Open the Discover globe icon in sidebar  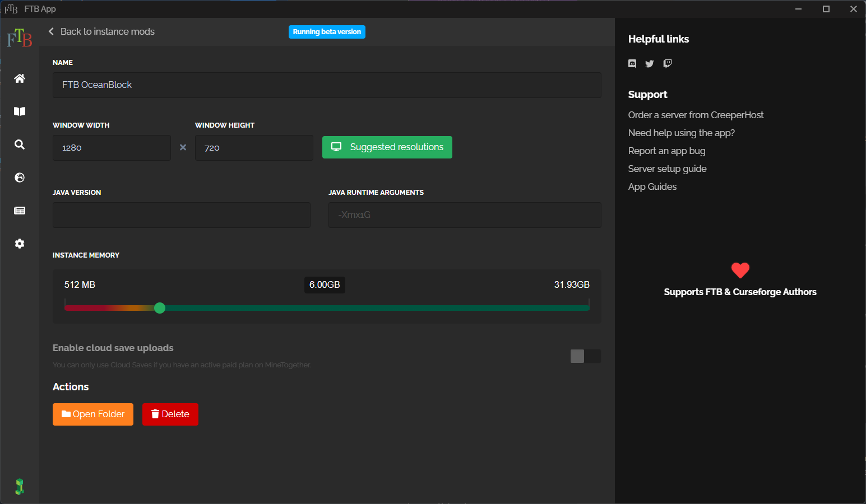(20, 178)
